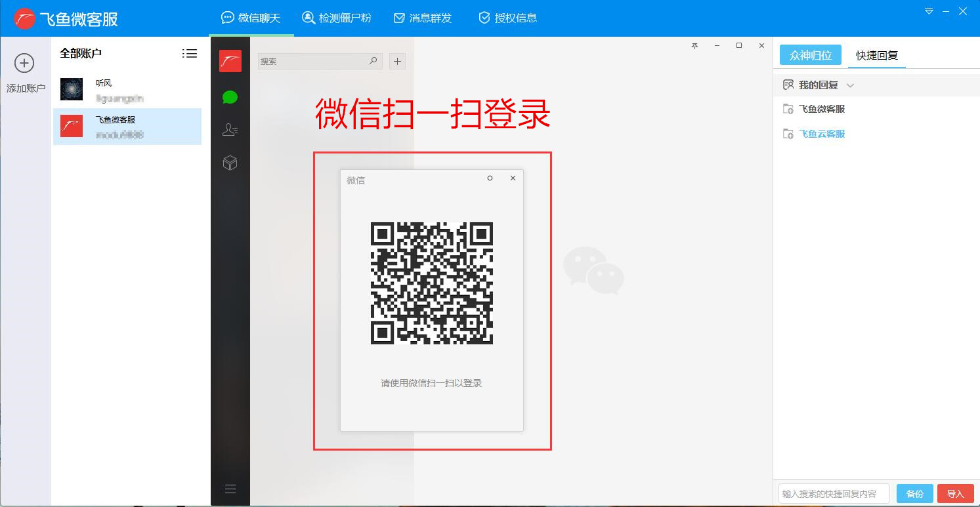The width and height of the screenshot is (980, 507).
Task: Click folder icon beside 飞鱼云客服
Action: point(788,134)
